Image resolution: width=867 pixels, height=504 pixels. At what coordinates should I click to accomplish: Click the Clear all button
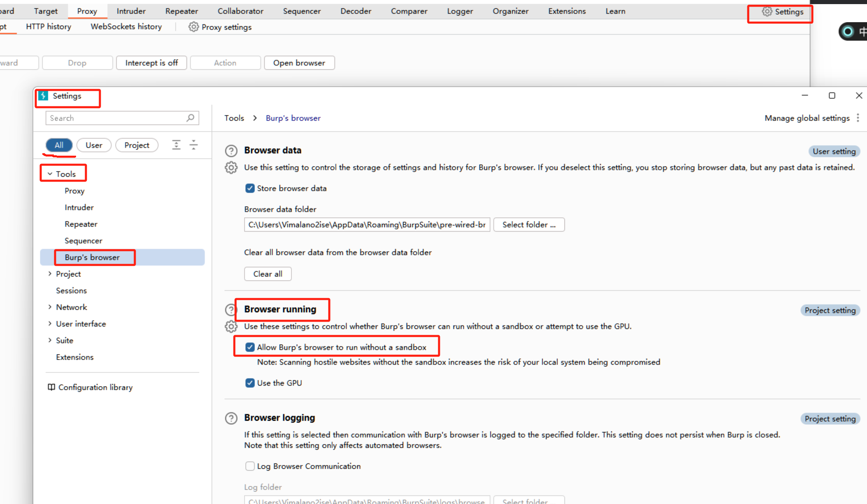click(x=268, y=274)
